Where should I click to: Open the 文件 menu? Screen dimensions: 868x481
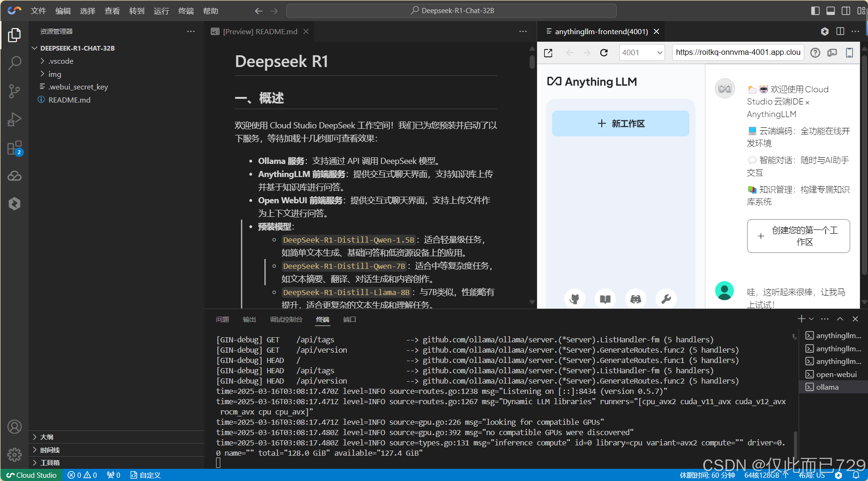(38, 11)
